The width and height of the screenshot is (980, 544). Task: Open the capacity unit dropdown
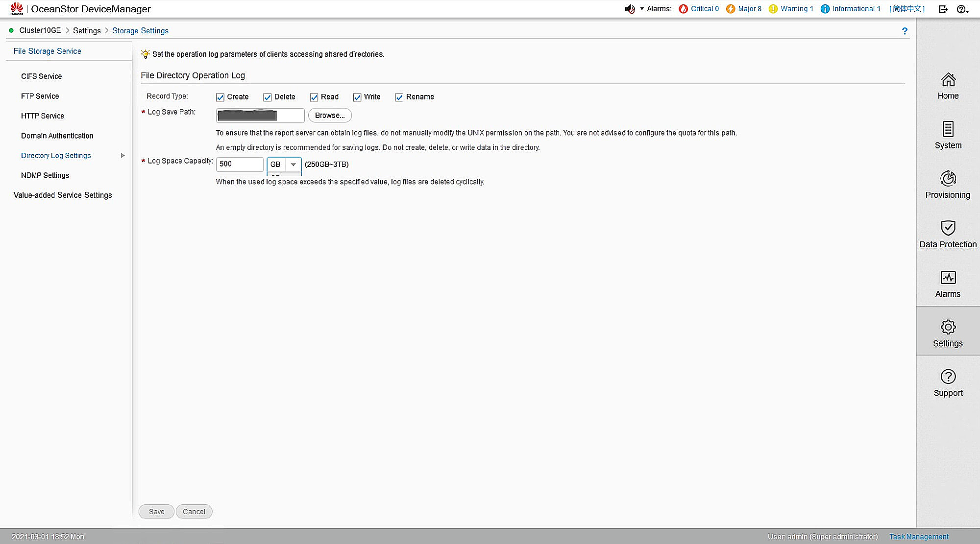294,165
